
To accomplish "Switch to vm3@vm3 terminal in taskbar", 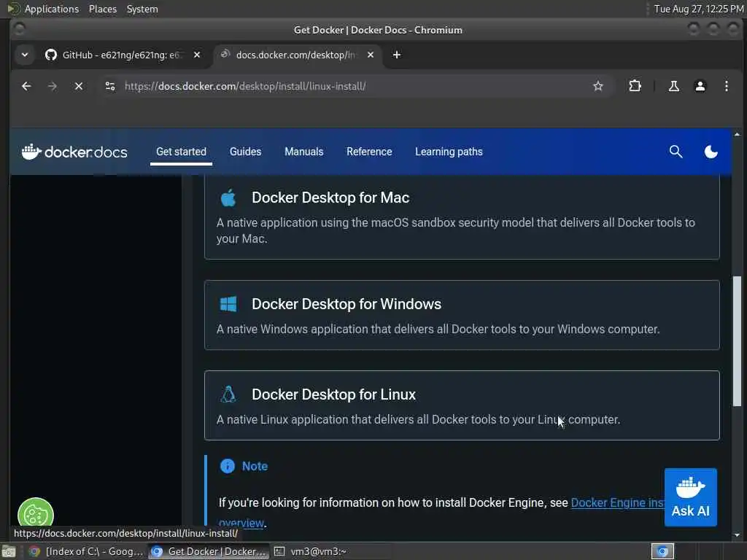I will pos(330,551).
